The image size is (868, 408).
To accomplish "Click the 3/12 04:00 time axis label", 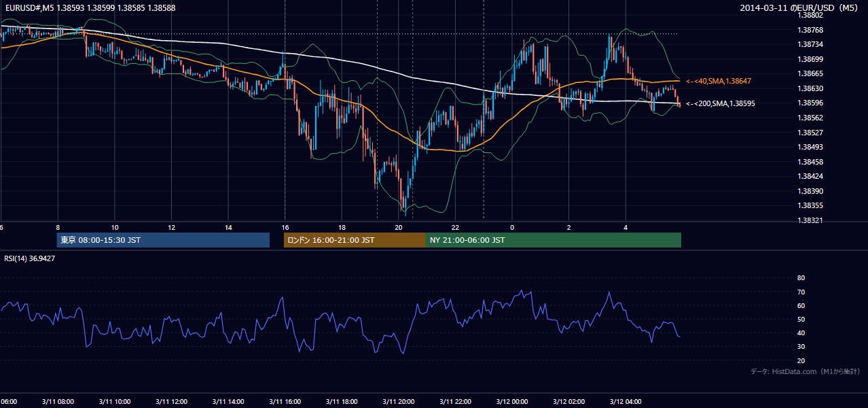I will [x=626, y=402].
